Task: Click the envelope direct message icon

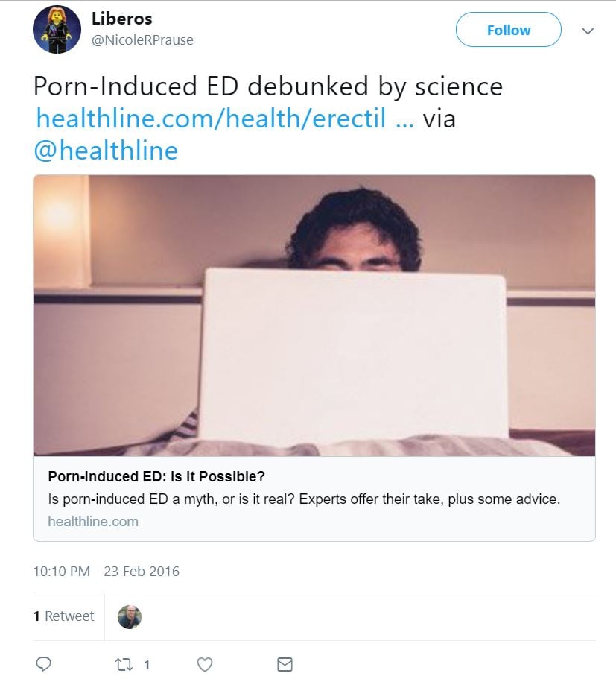Action: pyautogui.click(x=285, y=663)
